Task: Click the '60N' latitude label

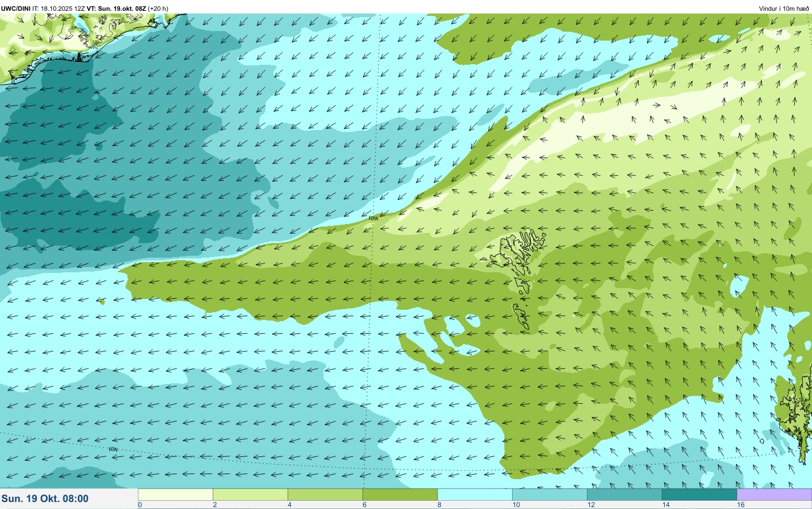Action: click(113, 449)
